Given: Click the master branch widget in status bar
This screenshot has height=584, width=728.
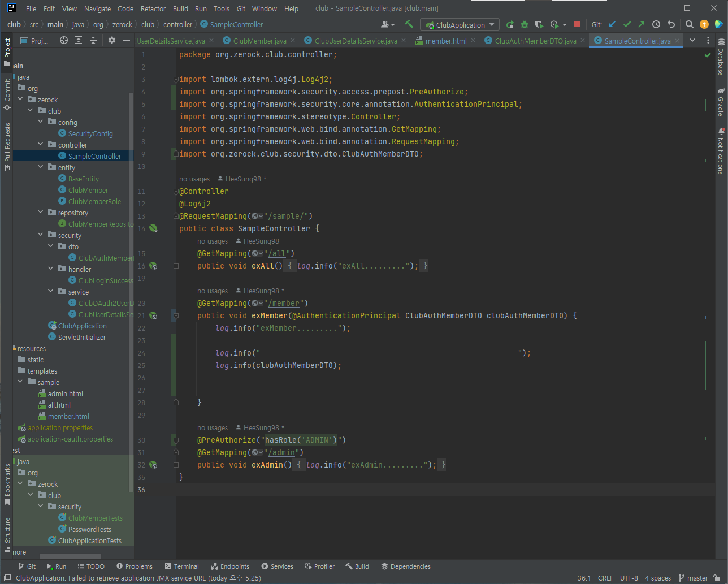Looking at the screenshot, I should click(x=692, y=578).
